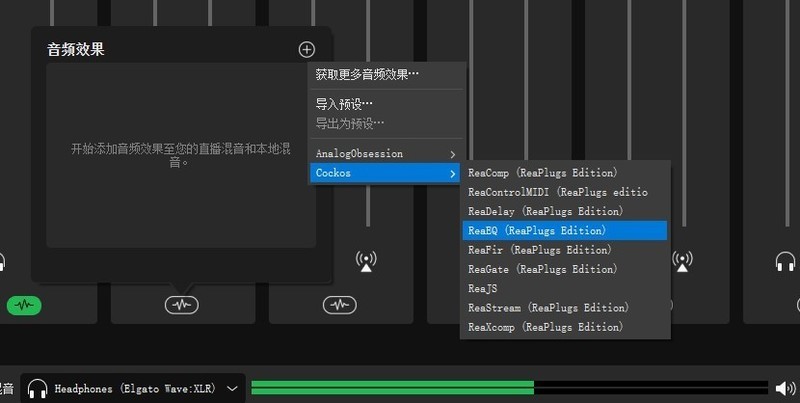Open the highlighted Cockos submenu entry
This screenshot has height=403, width=800.
(386, 173)
